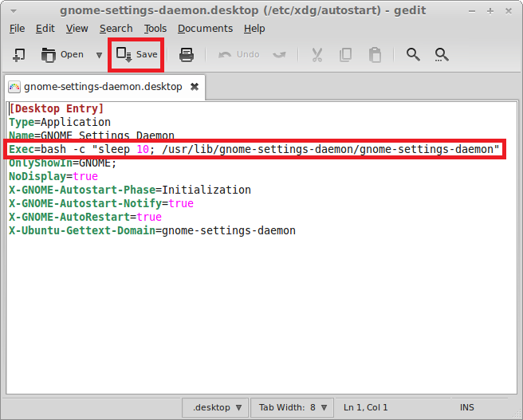Open the Documents menu
This screenshot has width=523, height=420.
[x=205, y=29]
